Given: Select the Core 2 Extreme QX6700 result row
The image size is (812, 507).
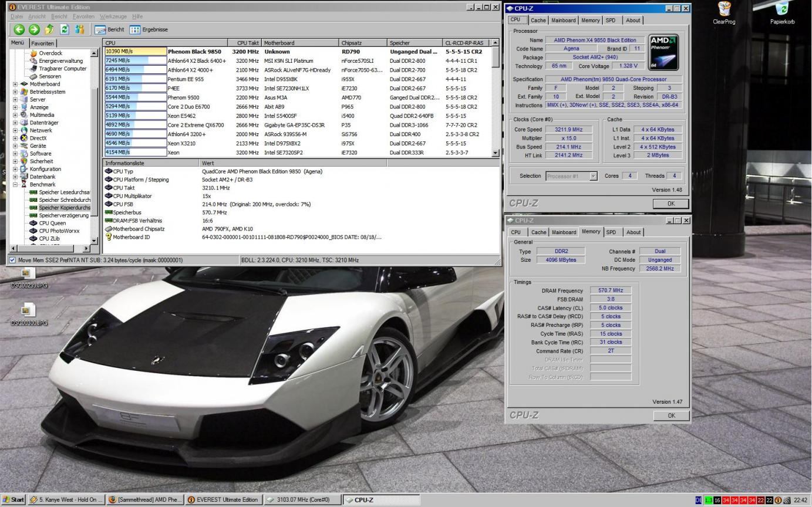Looking at the screenshot, I should (x=298, y=125).
